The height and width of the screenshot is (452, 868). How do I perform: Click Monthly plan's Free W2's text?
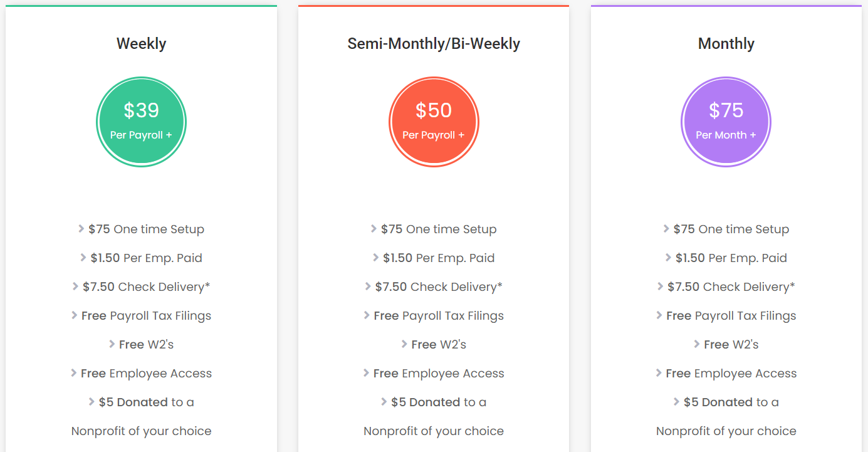[731, 345]
